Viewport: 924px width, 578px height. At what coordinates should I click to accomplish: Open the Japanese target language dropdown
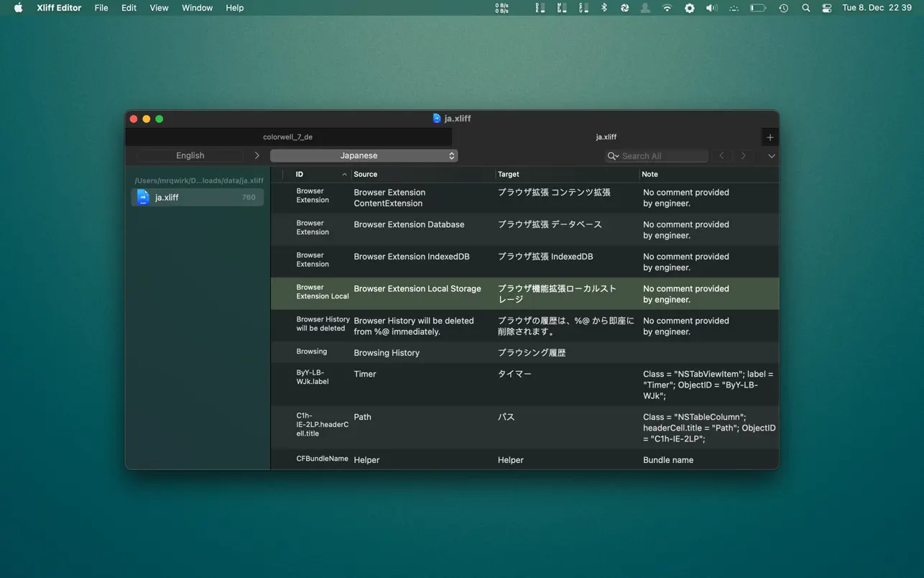click(364, 156)
